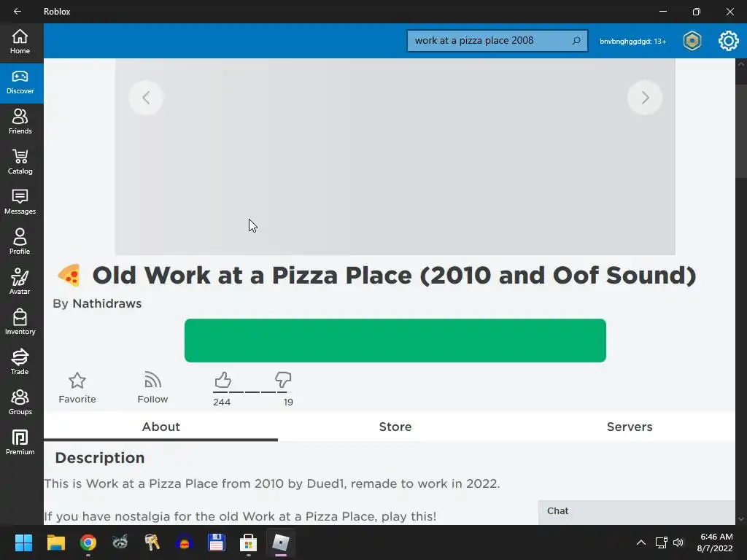This screenshot has width=747, height=560.
Task: Click the Roblox taskbar icon
Action: (281, 542)
